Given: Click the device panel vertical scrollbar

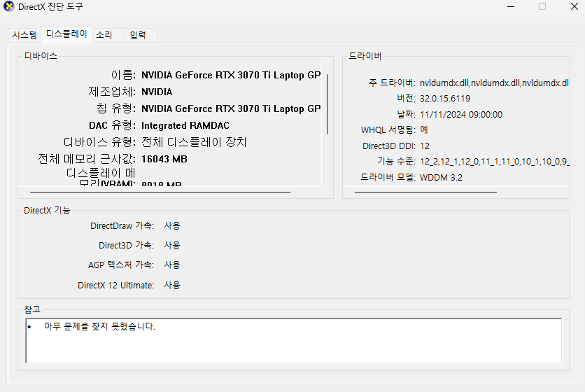Looking at the screenshot, I should pos(327,104).
